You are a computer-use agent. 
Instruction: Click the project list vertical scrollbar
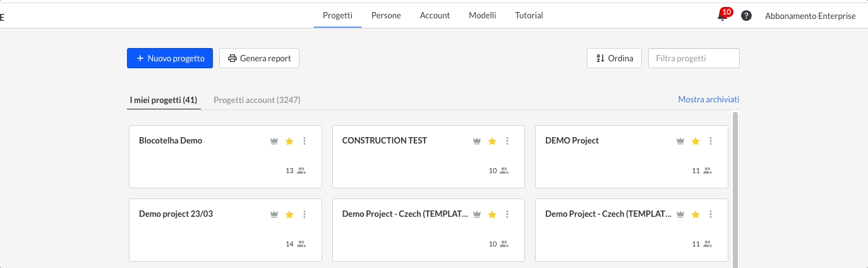735,190
